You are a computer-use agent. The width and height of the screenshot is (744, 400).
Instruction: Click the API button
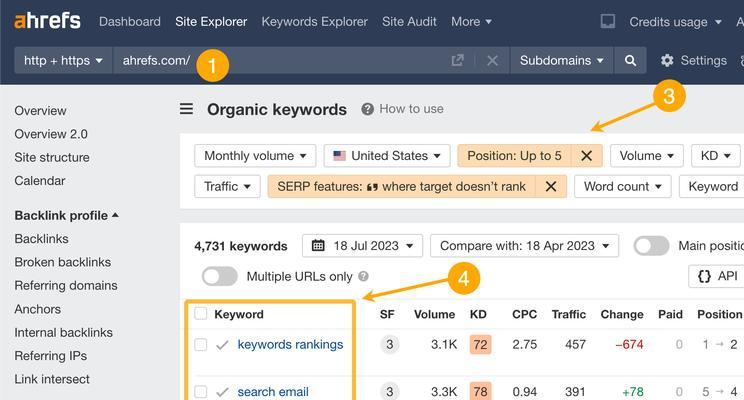click(717, 276)
